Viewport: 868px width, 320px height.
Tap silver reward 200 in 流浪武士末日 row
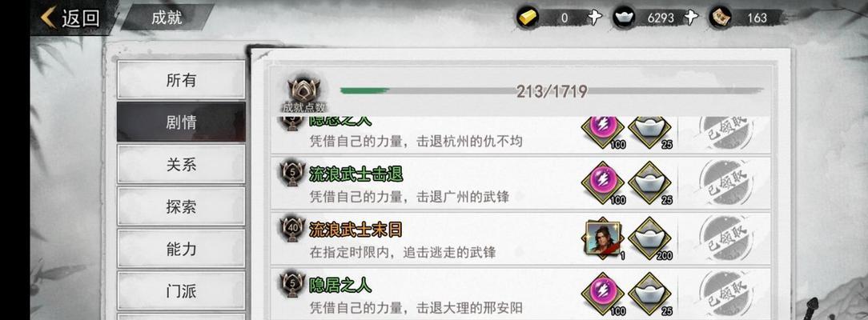pyautogui.click(x=650, y=238)
